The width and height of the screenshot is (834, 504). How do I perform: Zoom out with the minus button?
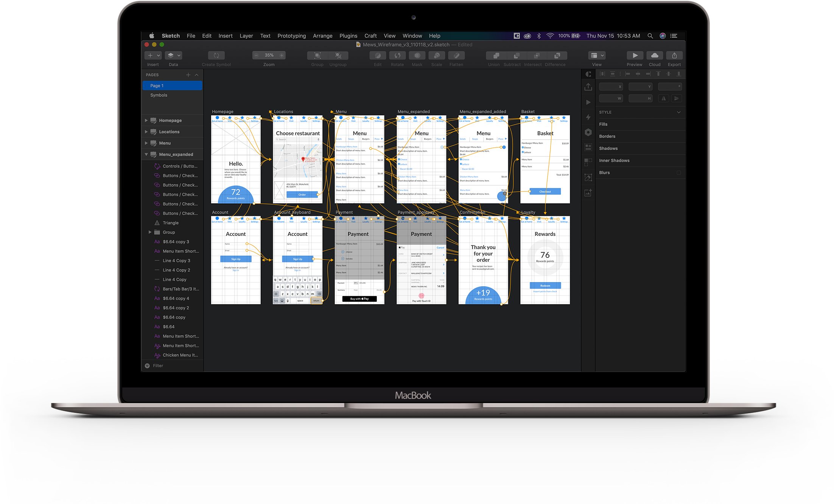pos(257,55)
